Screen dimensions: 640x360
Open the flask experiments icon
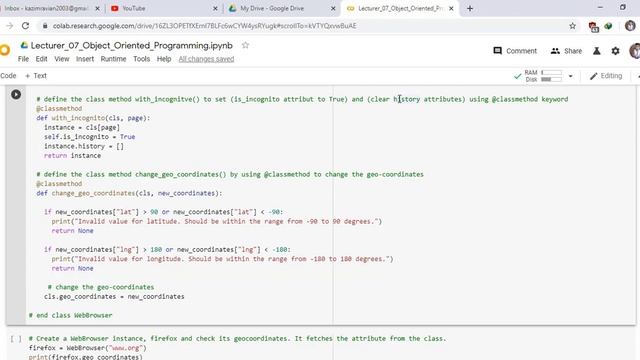[597, 51]
